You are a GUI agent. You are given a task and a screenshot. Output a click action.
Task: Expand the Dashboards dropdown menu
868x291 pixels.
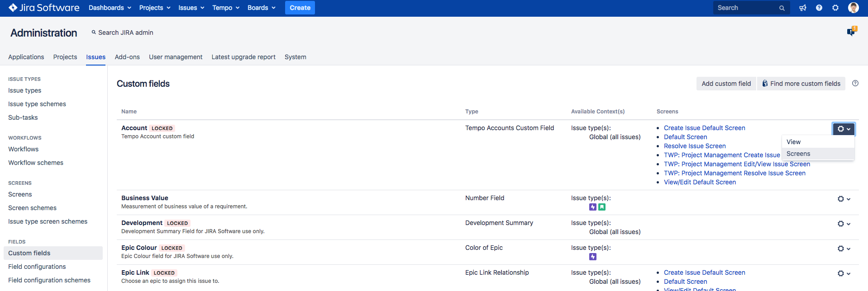tap(110, 8)
